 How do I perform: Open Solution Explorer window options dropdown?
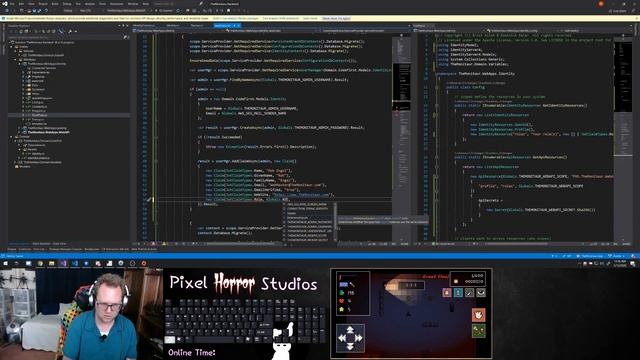click(x=119, y=25)
